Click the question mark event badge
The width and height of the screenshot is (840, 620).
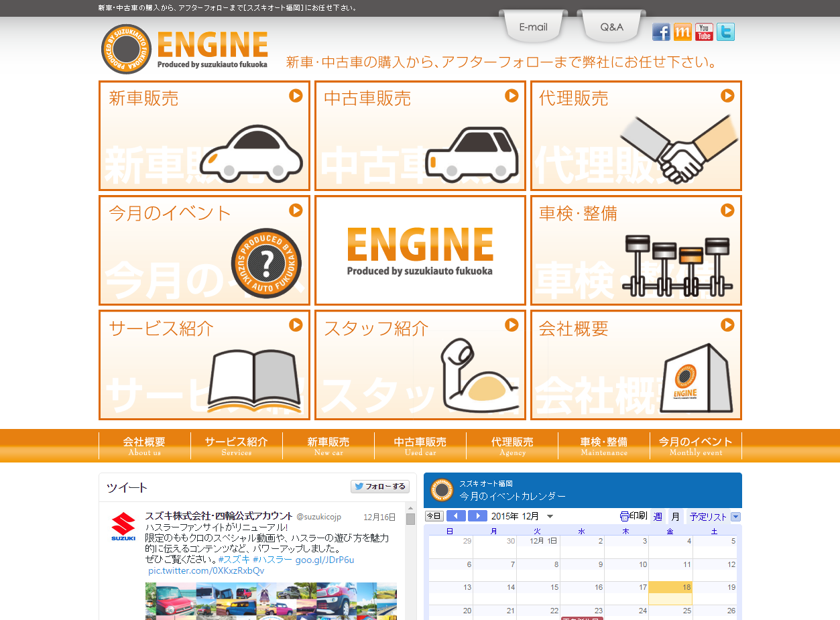tap(266, 263)
